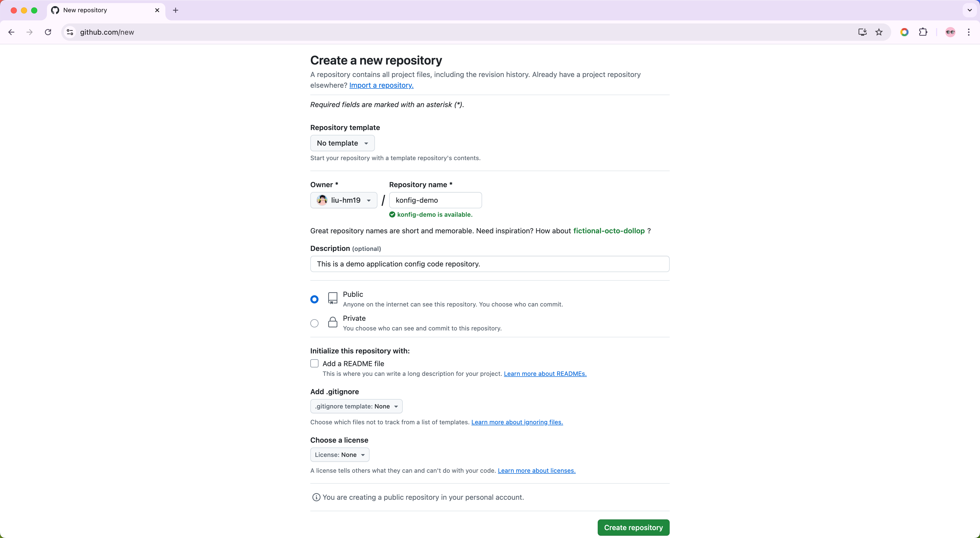Check the Add a README file box

pyautogui.click(x=314, y=364)
